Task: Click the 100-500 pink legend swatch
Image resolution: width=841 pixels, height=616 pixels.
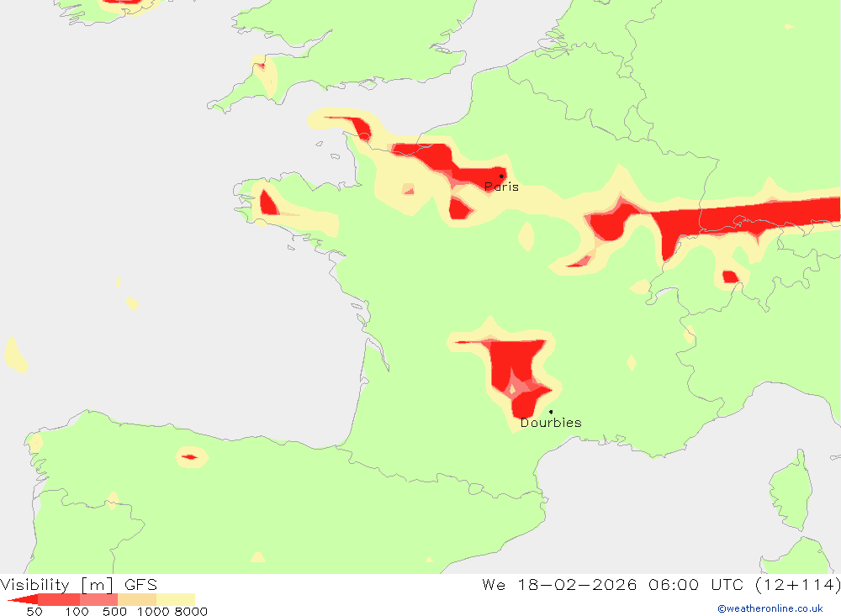Action: (x=98, y=599)
